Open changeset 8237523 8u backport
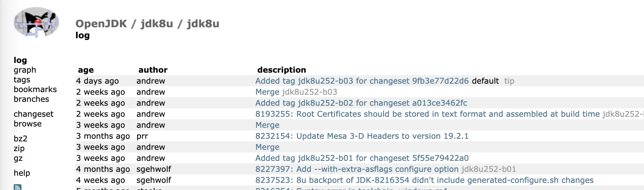This screenshot has width=644, height=190. pyautogui.click(x=424, y=180)
